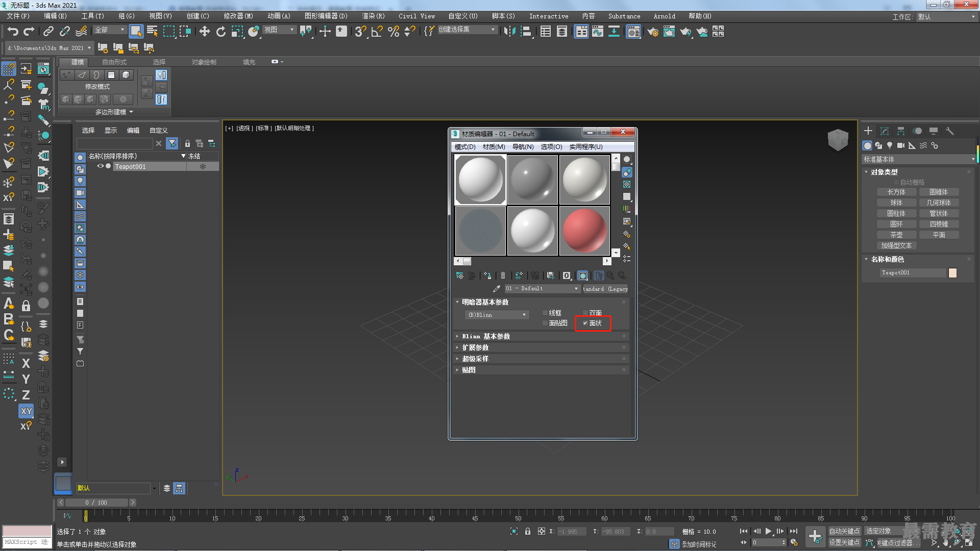This screenshot has width=980, height=551.
Task: Toggle 3D Snaps icon
Action: click(x=360, y=32)
